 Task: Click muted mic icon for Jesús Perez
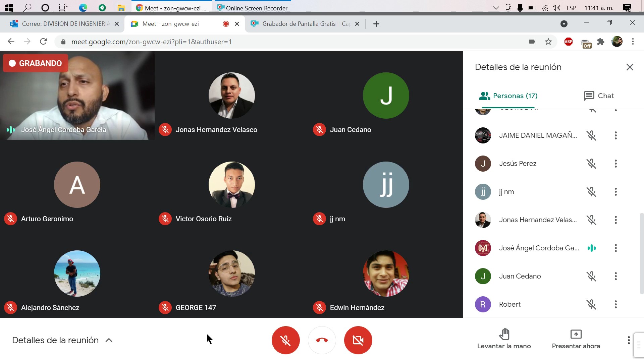(x=591, y=164)
